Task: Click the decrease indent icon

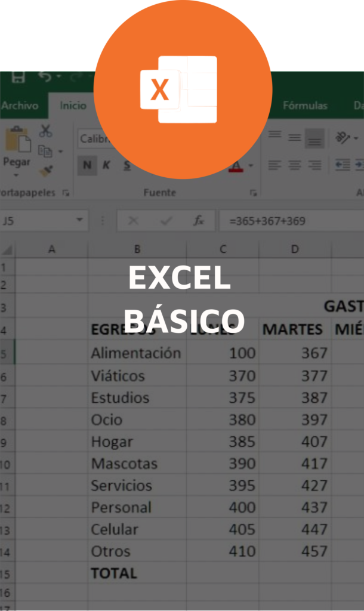Action: (343, 165)
